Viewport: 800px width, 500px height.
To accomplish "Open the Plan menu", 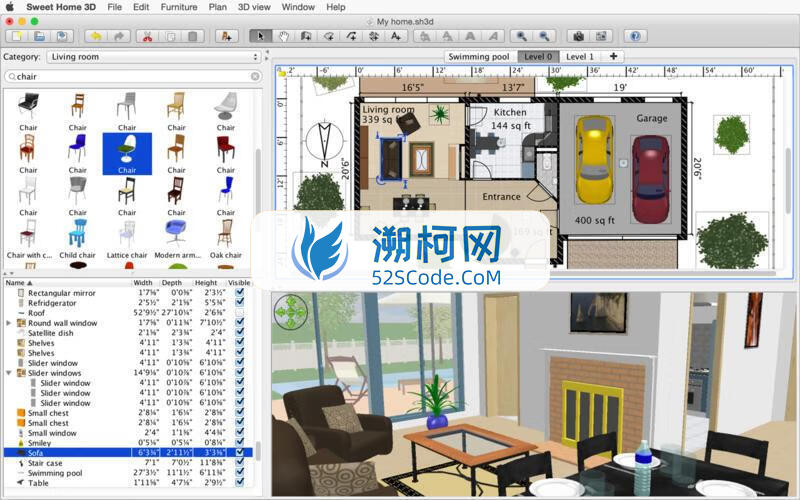I will click(x=217, y=7).
